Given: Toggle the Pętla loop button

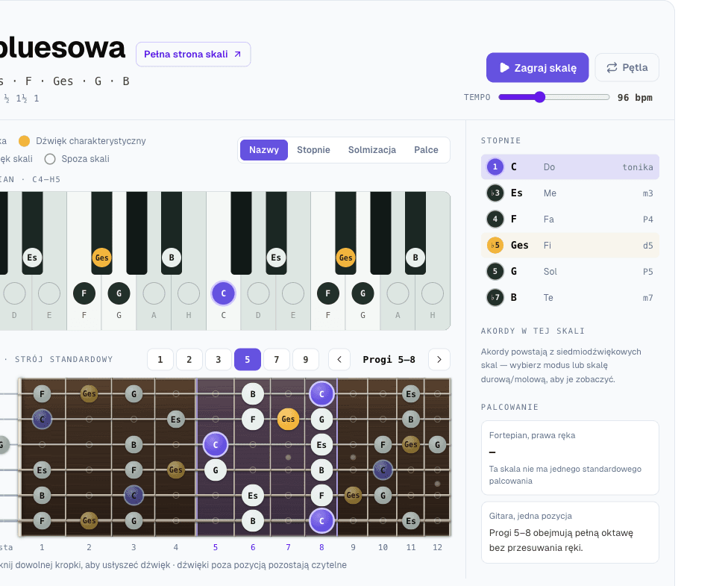Looking at the screenshot, I should (627, 67).
